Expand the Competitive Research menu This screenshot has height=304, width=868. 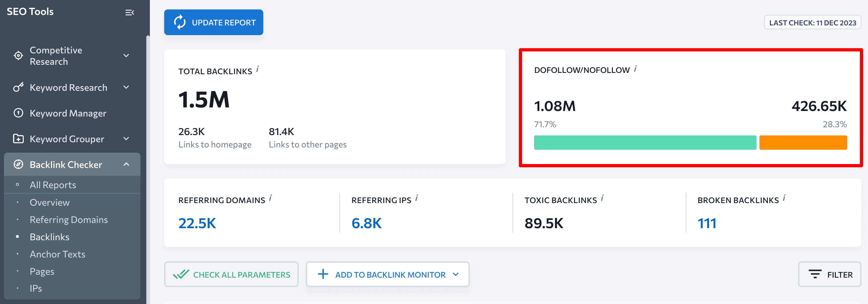[126, 55]
